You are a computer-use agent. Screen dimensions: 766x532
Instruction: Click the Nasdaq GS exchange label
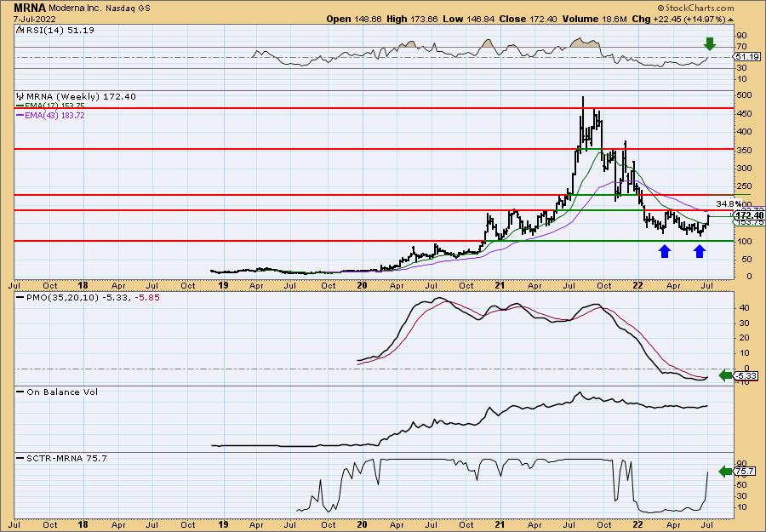127,9
